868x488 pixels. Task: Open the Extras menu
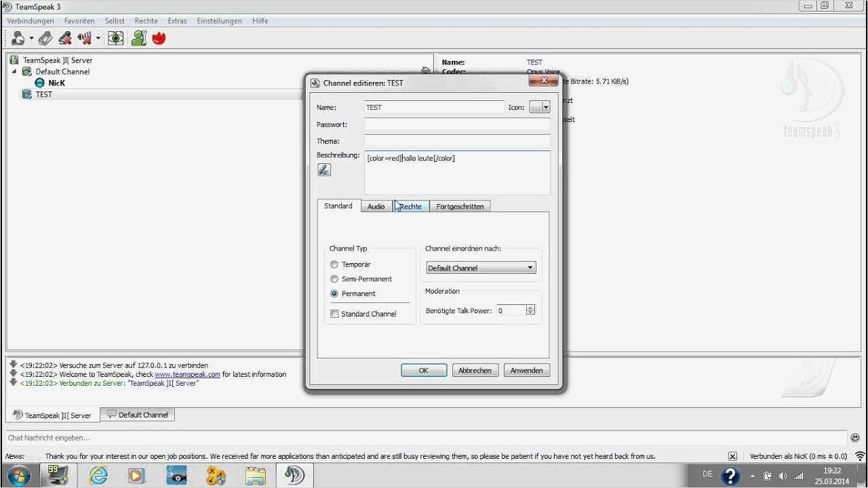177,21
